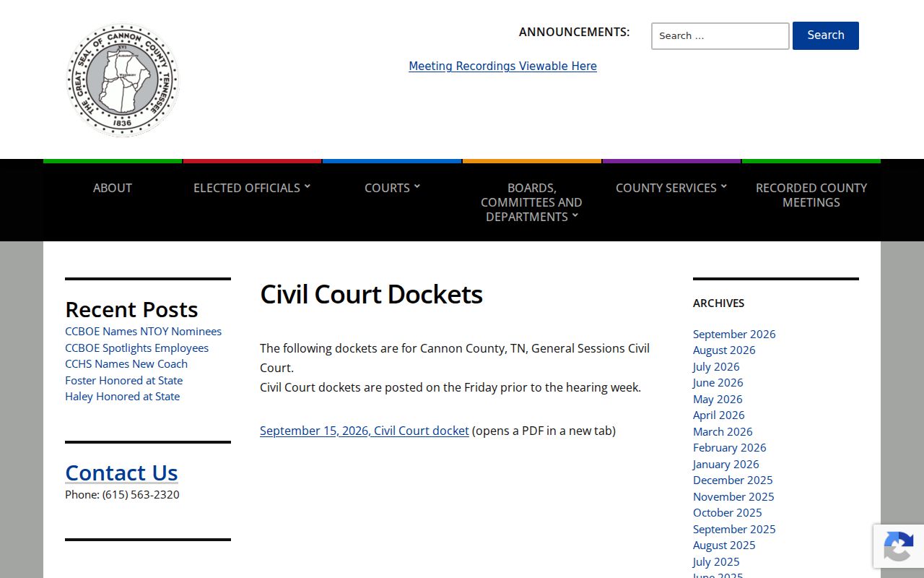Screen dimensions: 924x578
Task: Expand the Elected Officials menu chevron
Action: (307, 186)
